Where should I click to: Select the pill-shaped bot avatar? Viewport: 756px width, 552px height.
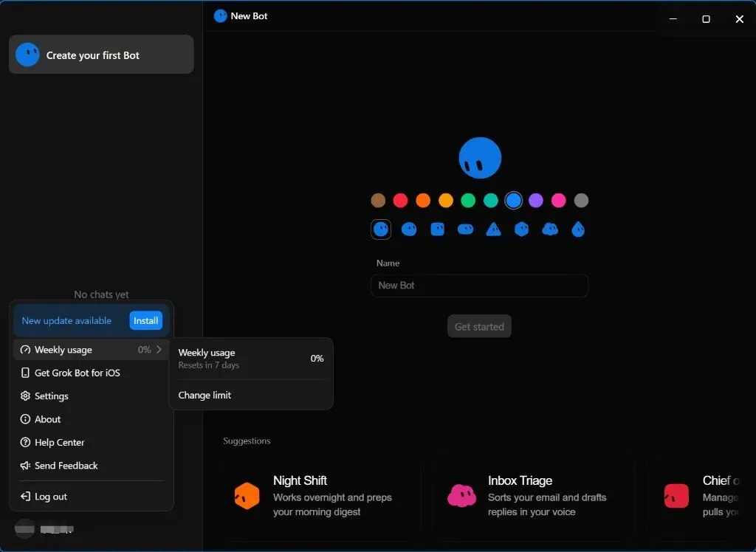point(465,230)
